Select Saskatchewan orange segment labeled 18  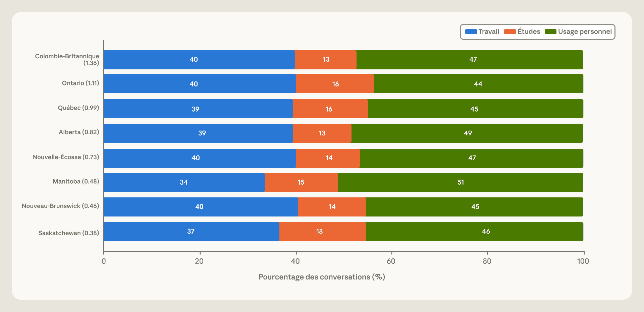coord(323,232)
